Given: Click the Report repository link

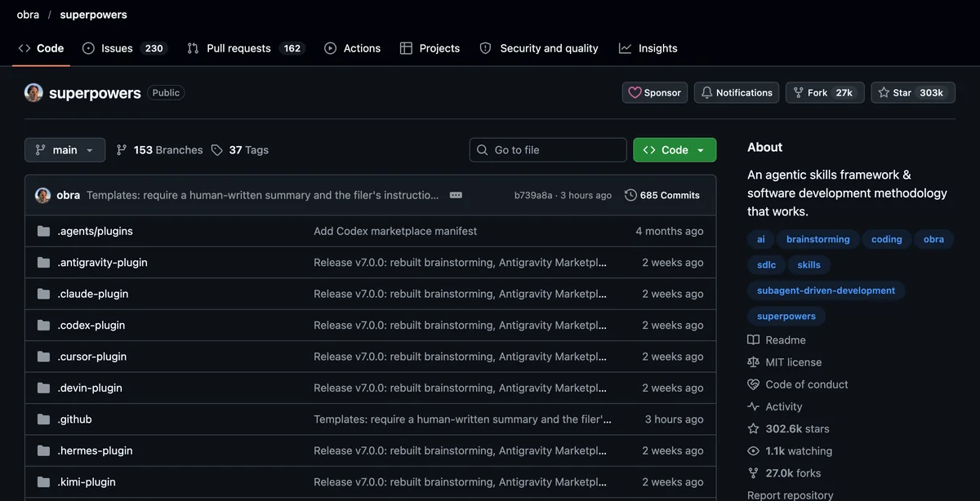Looking at the screenshot, I should tap(791, 495).
